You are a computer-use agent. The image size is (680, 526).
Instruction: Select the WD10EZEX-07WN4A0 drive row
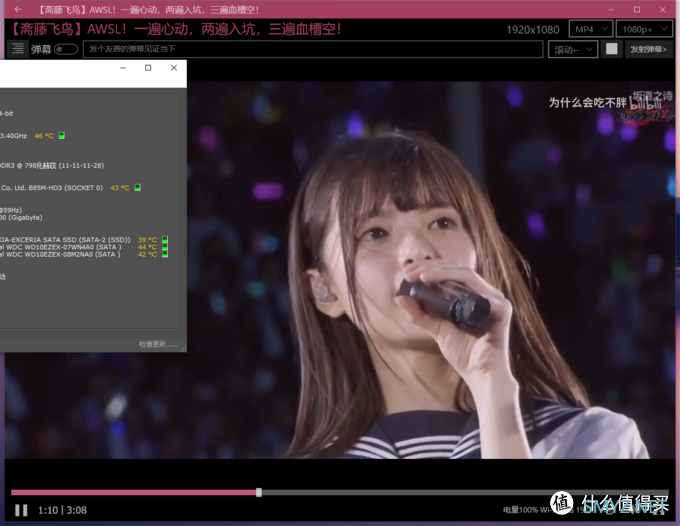[x=84, y=247]
